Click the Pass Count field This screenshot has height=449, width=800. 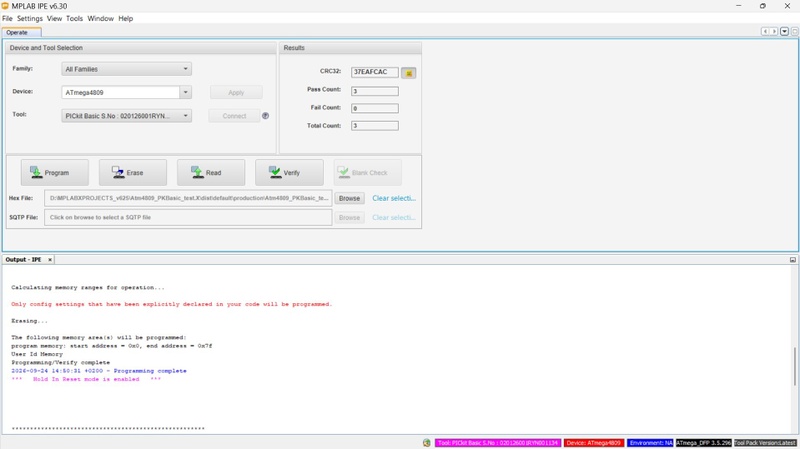click(x=374, y=91)
